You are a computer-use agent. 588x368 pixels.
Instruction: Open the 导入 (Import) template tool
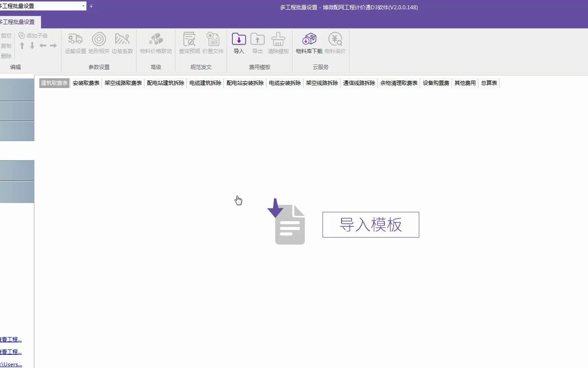[x=239, y=42]
